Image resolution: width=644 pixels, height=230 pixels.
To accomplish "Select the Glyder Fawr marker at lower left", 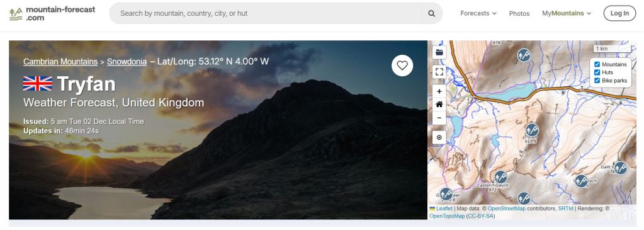I will click(x=446, y=194).
